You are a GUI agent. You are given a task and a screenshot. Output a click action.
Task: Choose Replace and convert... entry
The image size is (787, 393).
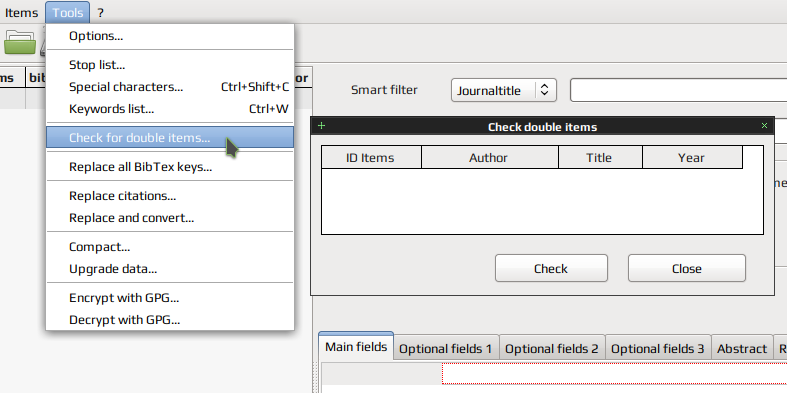click(170, 218)
